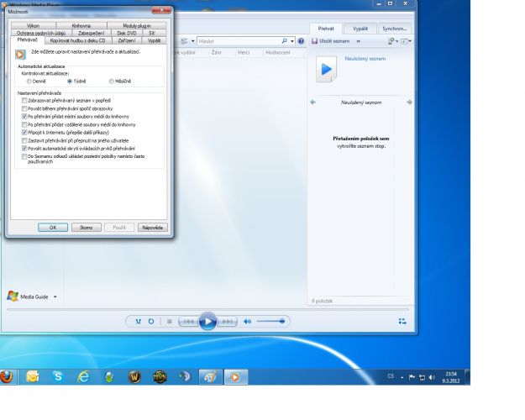Viewport: 525px width, 420px height.
Task: Toggle shuffle in playback controls
Action: tap(138, 321)
